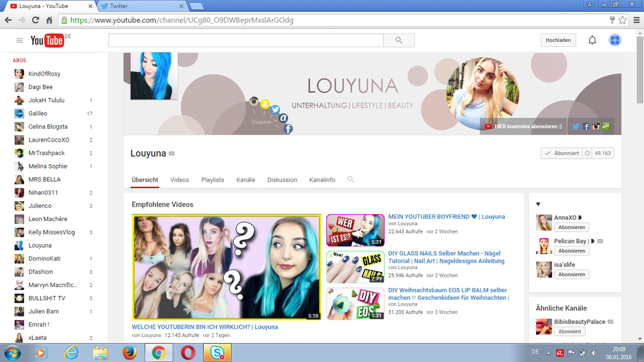
Task: Click the Action Center flag tray icon
Action: click(x=571, y=353)
